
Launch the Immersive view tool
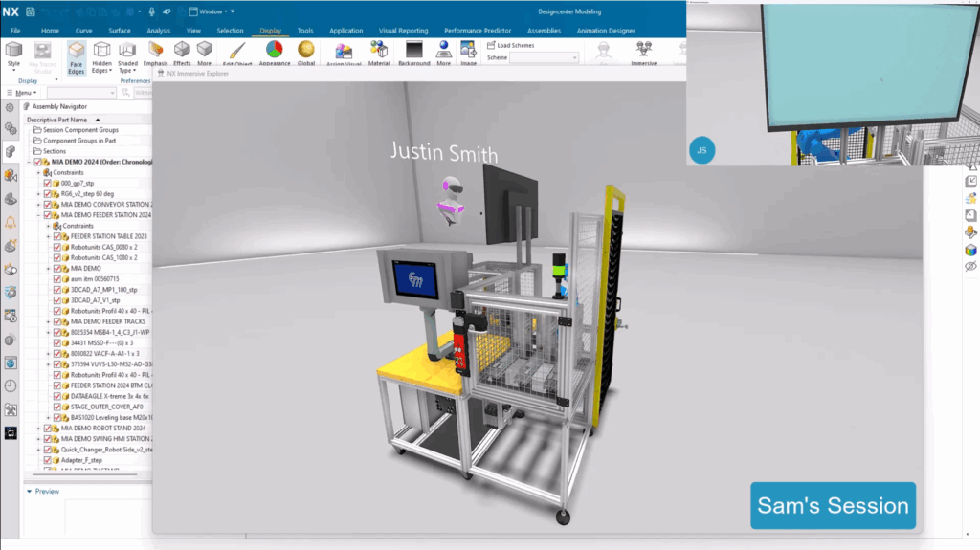[x=643, y=54]
